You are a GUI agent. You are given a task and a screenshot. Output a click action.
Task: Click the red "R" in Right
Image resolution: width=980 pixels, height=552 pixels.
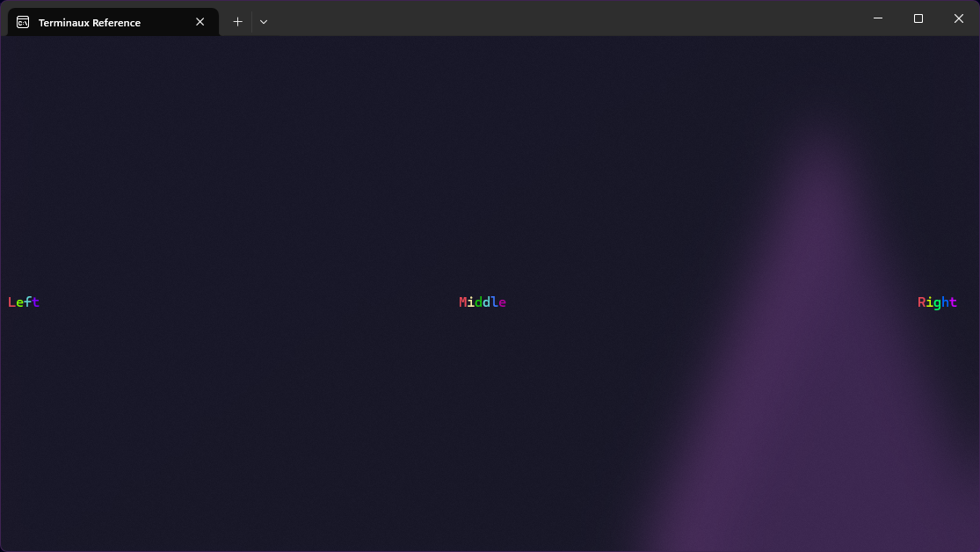coord(922,302)
